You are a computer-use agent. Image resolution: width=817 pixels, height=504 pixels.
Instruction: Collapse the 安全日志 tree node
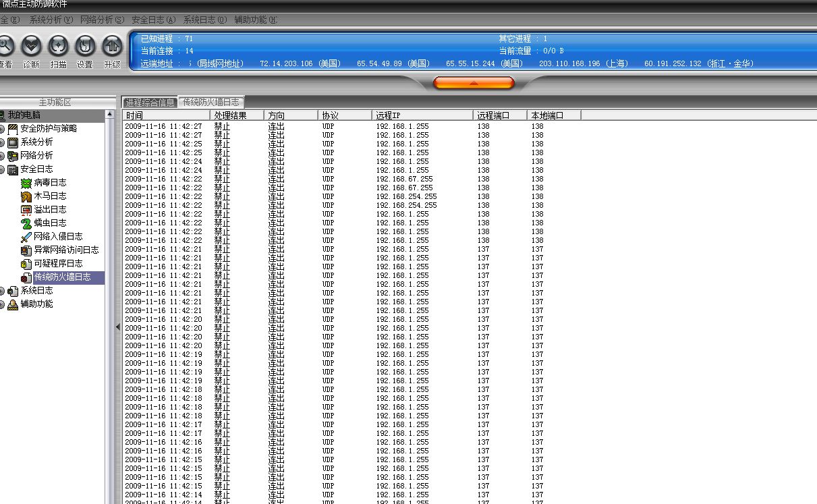2,169
